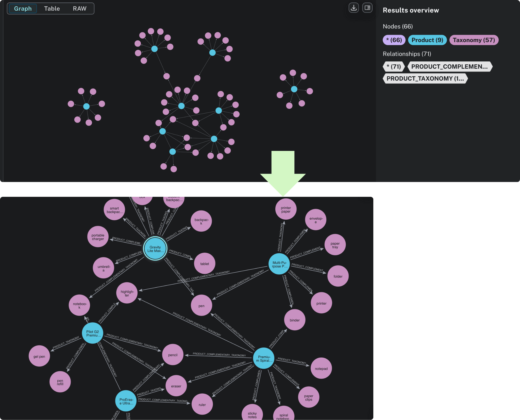Click the printer paper taxonomy node
Screen dimensions: 520x420
tap(286, 209)
